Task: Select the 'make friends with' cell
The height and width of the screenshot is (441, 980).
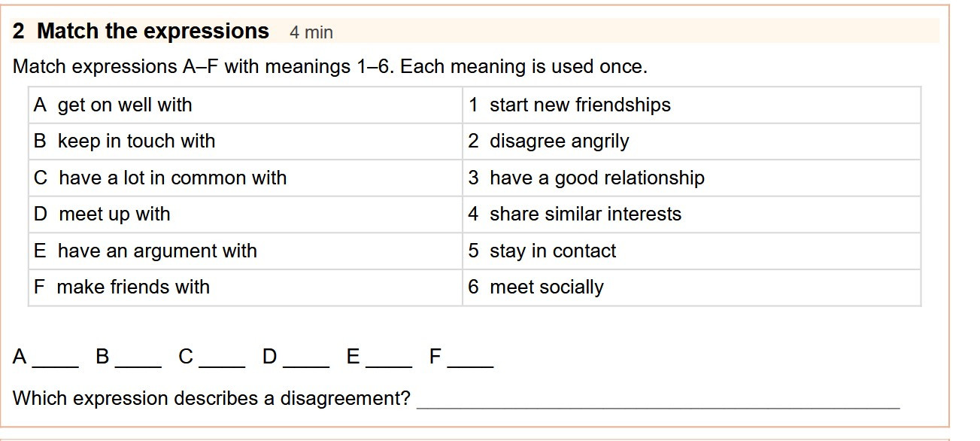Action: coord(245,287)
